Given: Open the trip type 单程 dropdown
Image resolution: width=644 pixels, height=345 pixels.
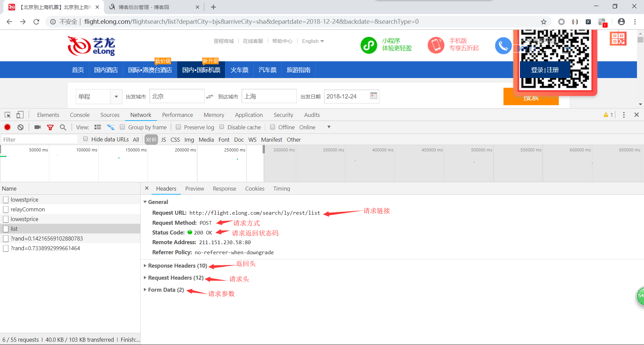Looking at the screenshot, I should click(99, 96).
